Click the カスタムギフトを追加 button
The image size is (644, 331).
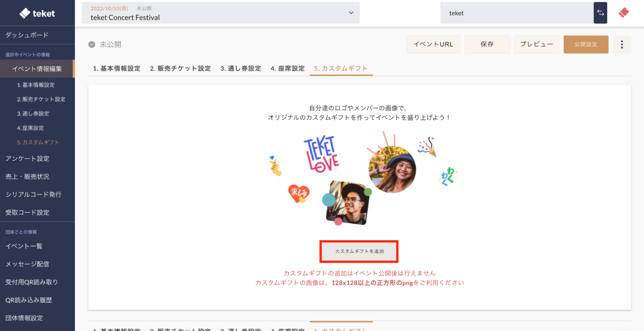359,251
